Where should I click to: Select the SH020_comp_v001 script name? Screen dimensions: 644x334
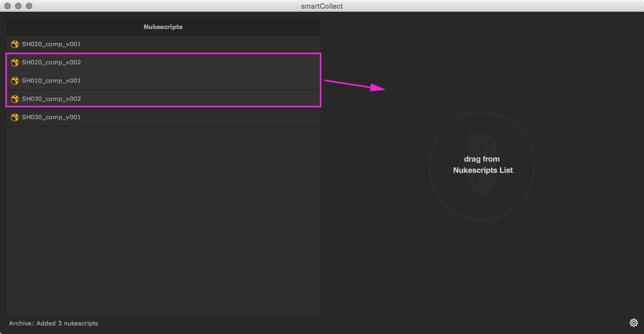tap(52, 44)
